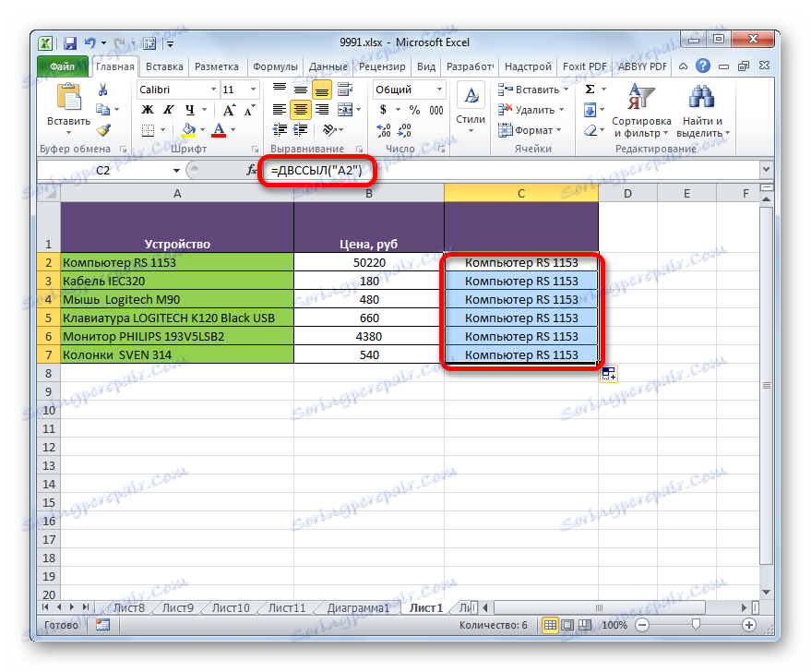811x672 pixels.
Task: Click the Copy icon in clipboard group
Action: [x=103, y=109]
